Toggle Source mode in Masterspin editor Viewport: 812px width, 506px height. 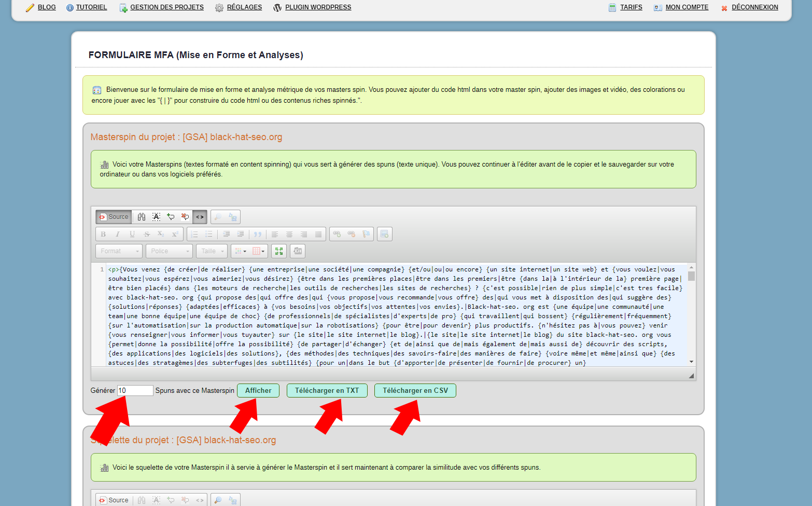tap(114, 217)
